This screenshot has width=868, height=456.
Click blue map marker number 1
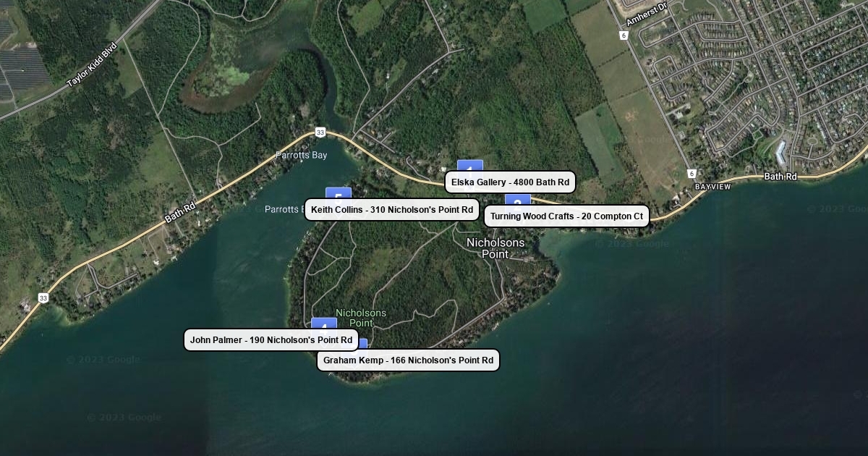pos(469,166)
